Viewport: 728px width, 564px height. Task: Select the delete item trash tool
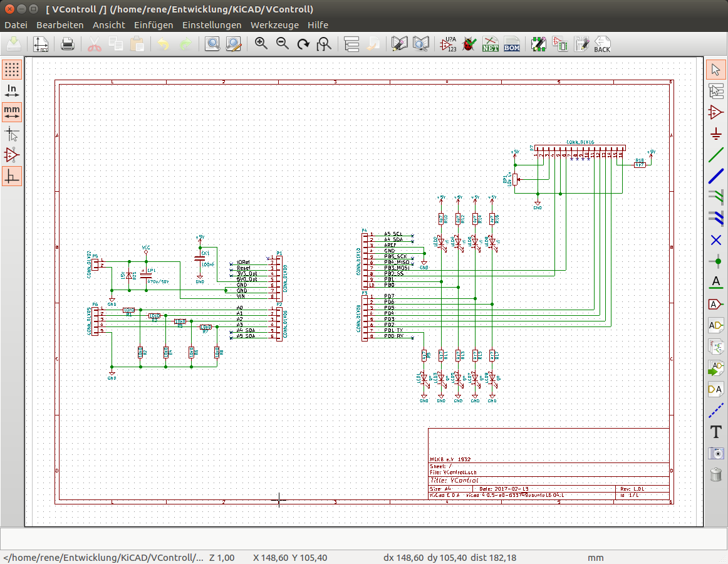[x=716, y=474]
